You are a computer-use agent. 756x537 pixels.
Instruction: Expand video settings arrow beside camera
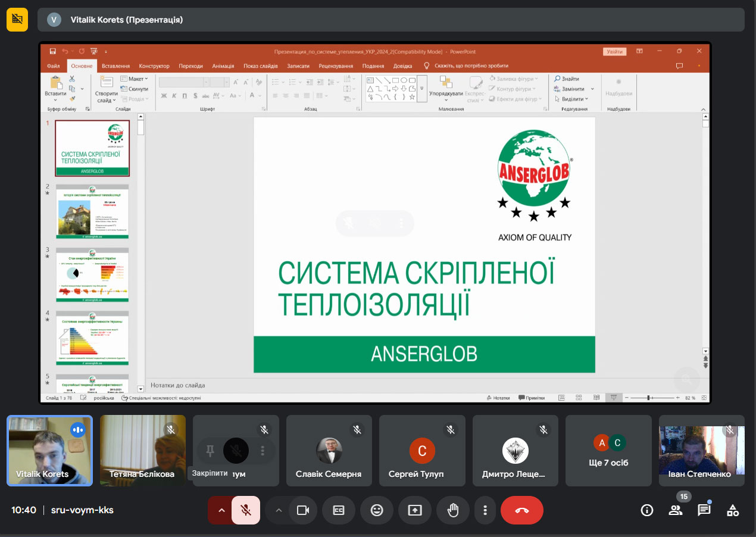pyautogui.click(x=278, y=510)
